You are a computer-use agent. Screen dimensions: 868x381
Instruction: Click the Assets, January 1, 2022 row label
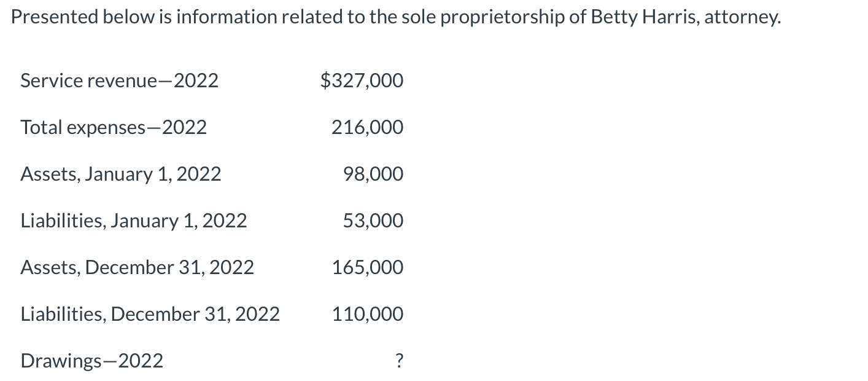[121, 175]
